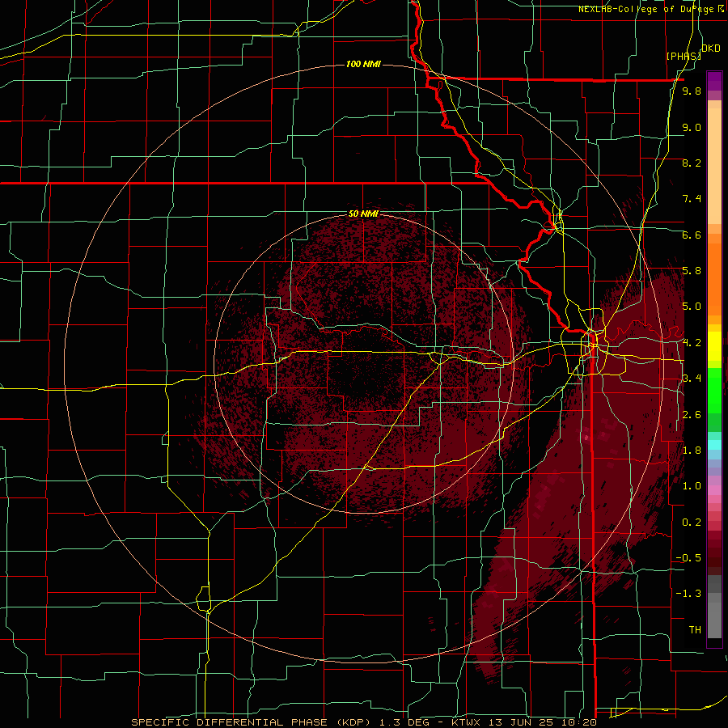Click the 5.8 value on the color scale
Screen dimensions: 728x728
[x=692, y=271]
